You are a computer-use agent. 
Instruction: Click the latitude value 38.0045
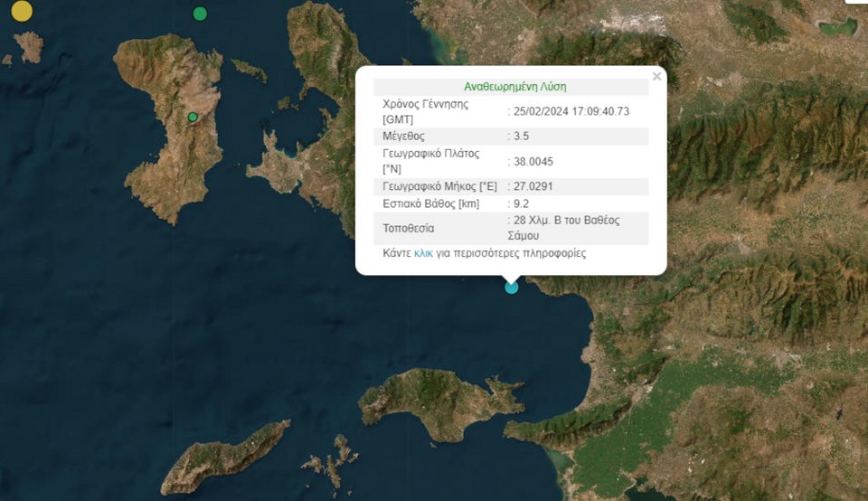coord(533,162)
